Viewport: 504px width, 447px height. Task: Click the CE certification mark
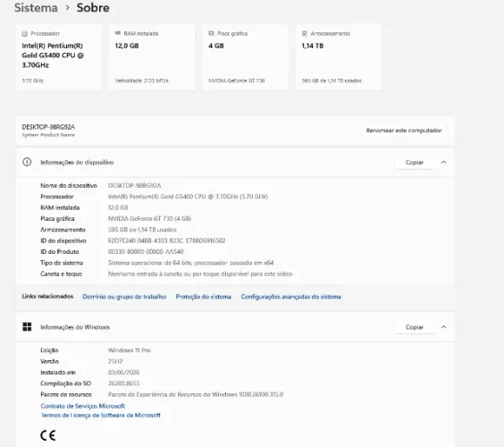pos(48,435)
